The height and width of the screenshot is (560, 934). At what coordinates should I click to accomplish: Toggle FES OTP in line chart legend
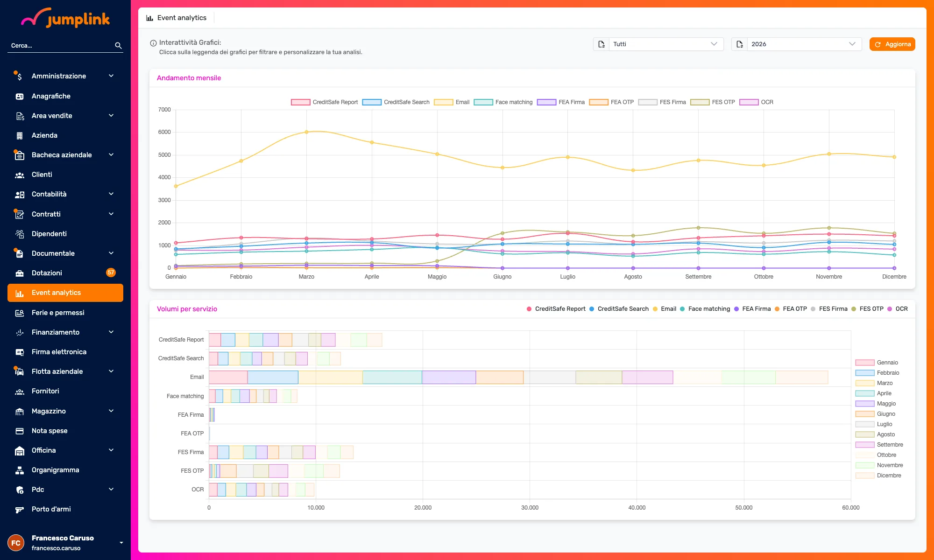coord(713,102)
